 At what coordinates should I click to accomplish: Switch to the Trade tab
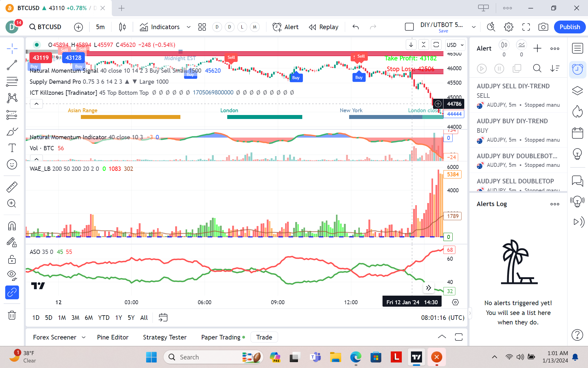coord(264,337)
